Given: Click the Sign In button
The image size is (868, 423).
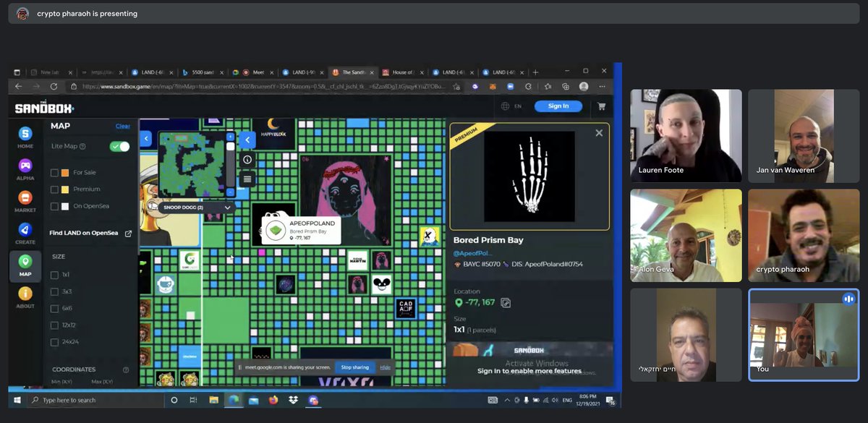Looking at the screenshot, I should [x=558, y=106].
